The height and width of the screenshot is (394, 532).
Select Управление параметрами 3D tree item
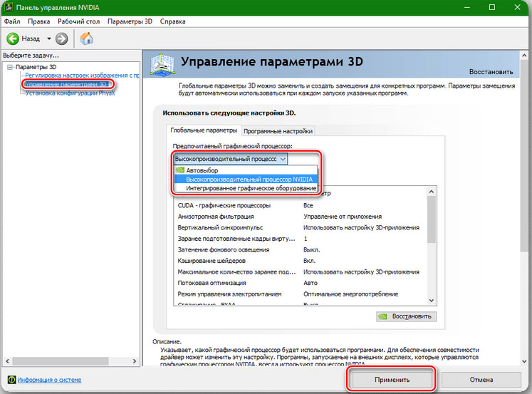coord(67,84)
